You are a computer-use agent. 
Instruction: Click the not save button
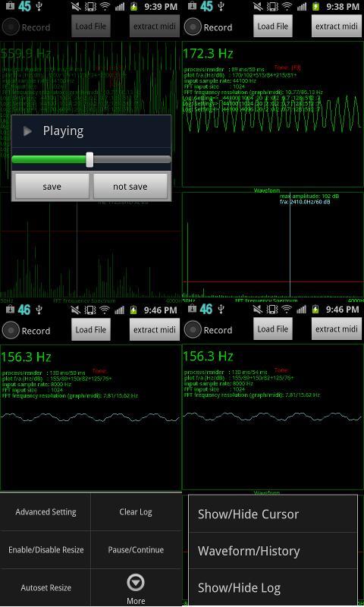(130, 186)
